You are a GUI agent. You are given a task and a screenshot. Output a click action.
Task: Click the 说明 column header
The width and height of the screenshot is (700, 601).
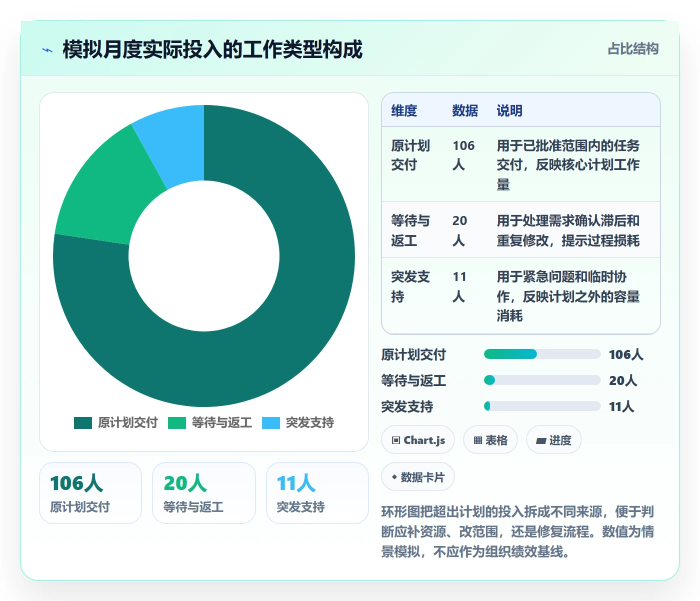tap(509, 110)
